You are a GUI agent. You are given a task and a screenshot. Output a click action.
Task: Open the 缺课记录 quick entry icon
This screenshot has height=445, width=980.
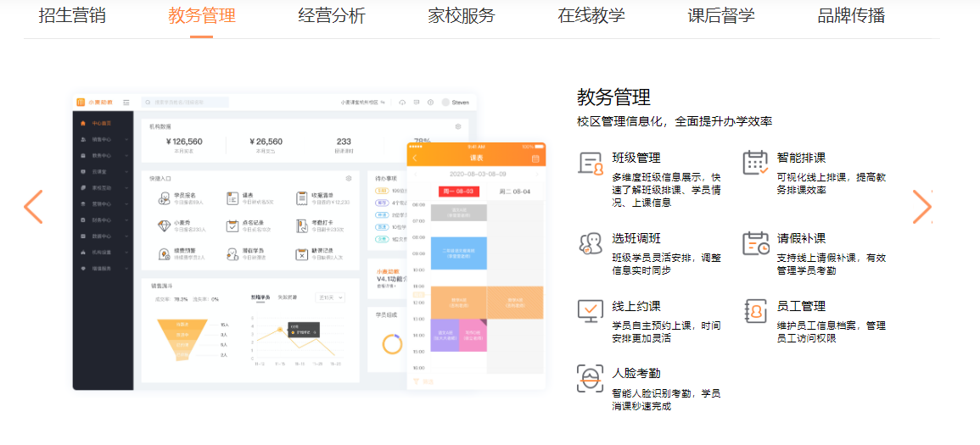pos(301,254)
